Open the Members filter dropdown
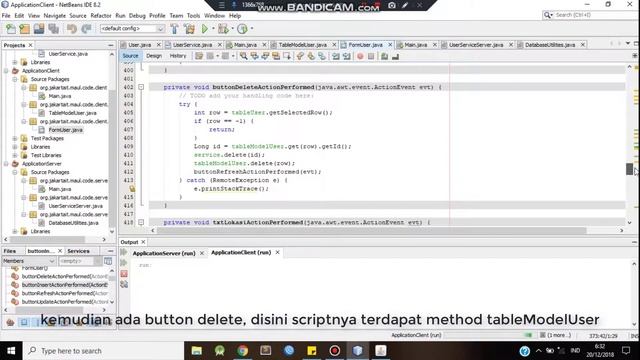This screenshot has height=360, width=640. tap(29, 261)
